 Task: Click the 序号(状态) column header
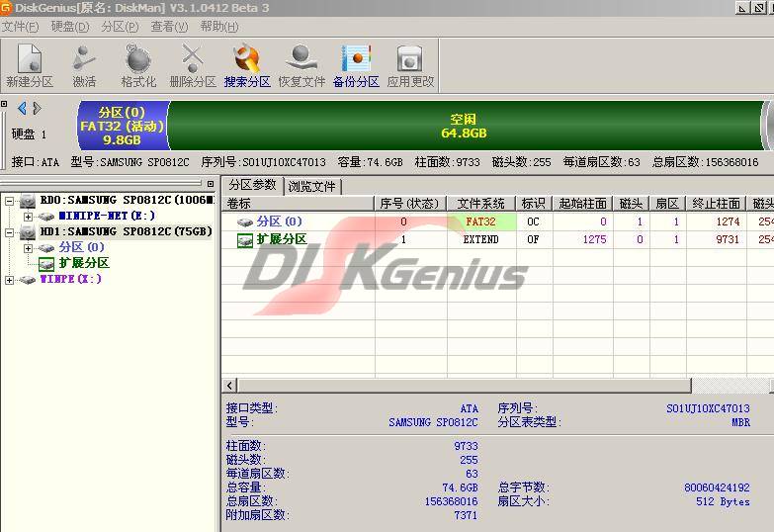(410, 204)
